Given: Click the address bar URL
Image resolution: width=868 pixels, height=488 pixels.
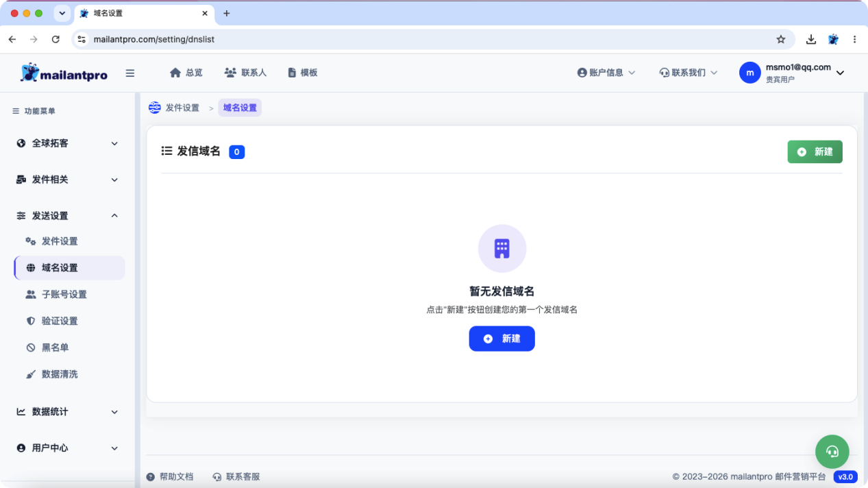Looking at the screenshot, I should (x=154, y=40).
